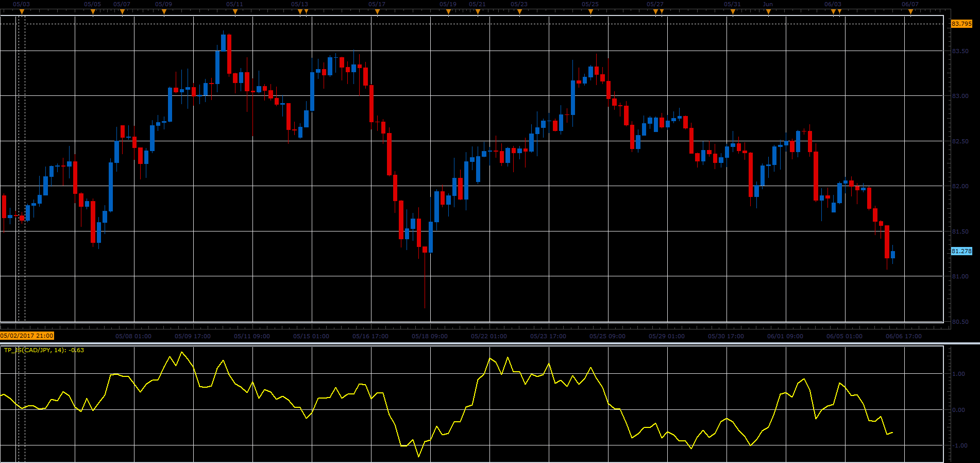Screen dimensions: 980x463
Task: Click the 05/11 09:00 time axis label
Action: coord(252,336)
